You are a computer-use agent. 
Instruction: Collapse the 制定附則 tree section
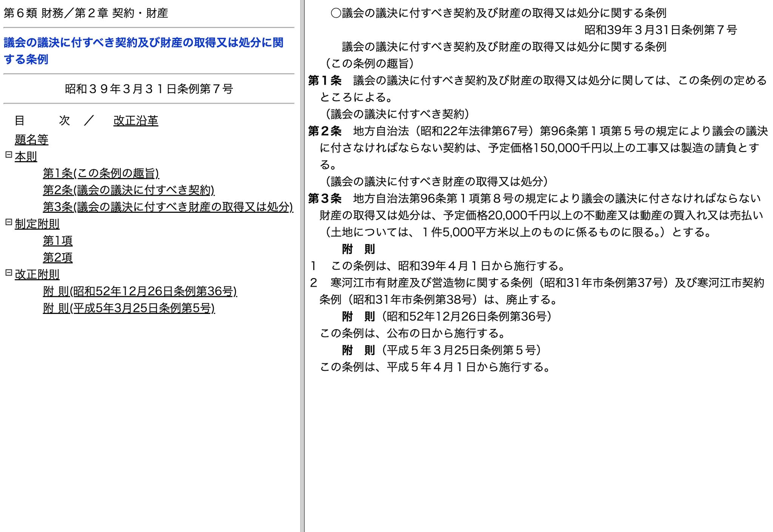tap(9, 222)
